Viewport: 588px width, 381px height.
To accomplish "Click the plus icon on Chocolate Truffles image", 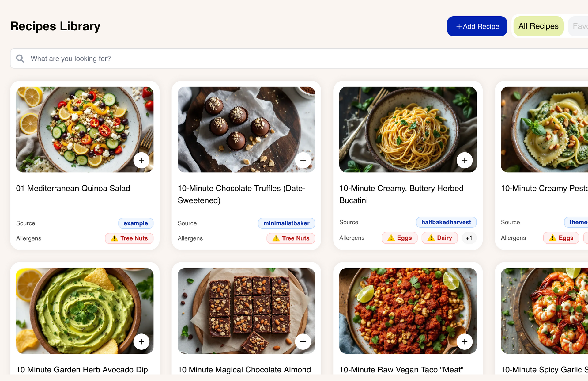I will [303, 160].
